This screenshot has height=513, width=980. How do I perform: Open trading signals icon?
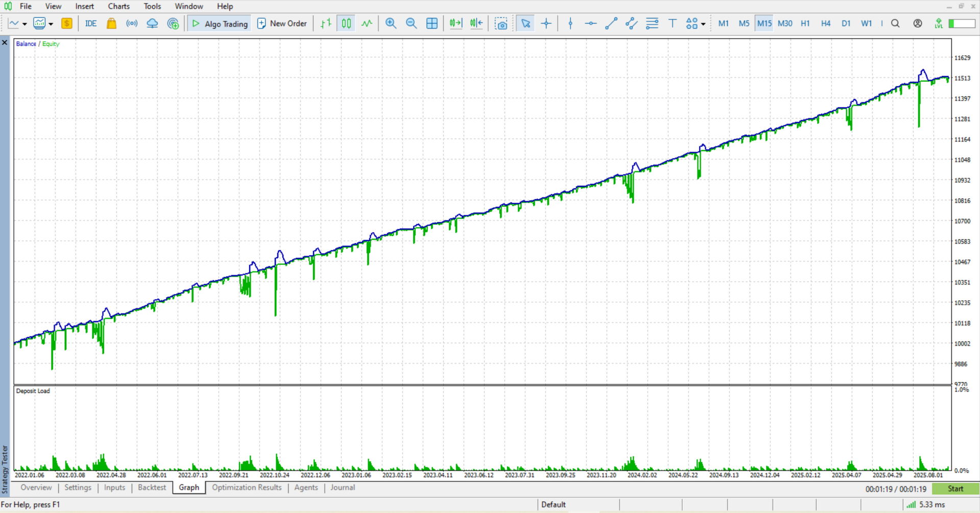[132, 23]
